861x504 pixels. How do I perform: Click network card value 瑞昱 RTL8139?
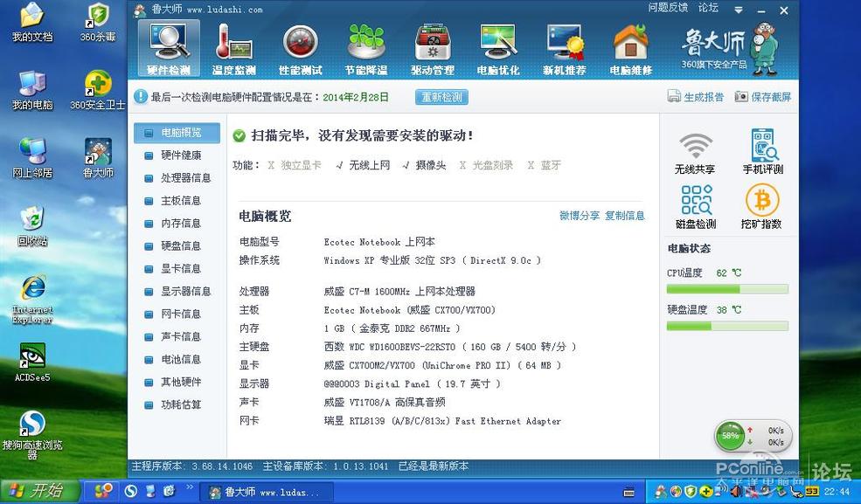pos(442,421)
